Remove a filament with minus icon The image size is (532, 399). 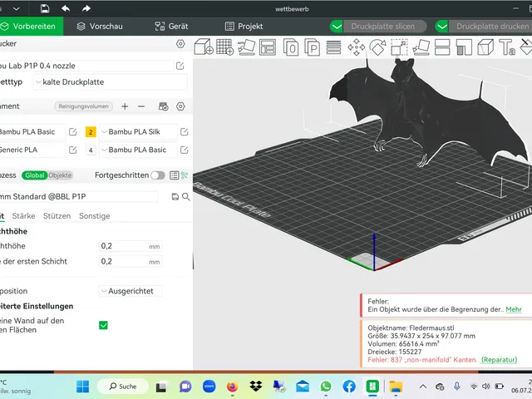(141, 106)
